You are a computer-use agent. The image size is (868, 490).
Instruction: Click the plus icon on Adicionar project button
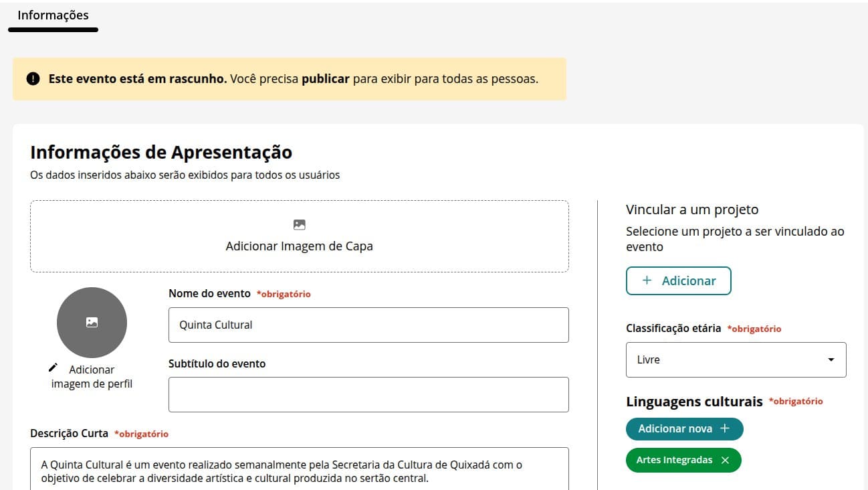point(647,280)
